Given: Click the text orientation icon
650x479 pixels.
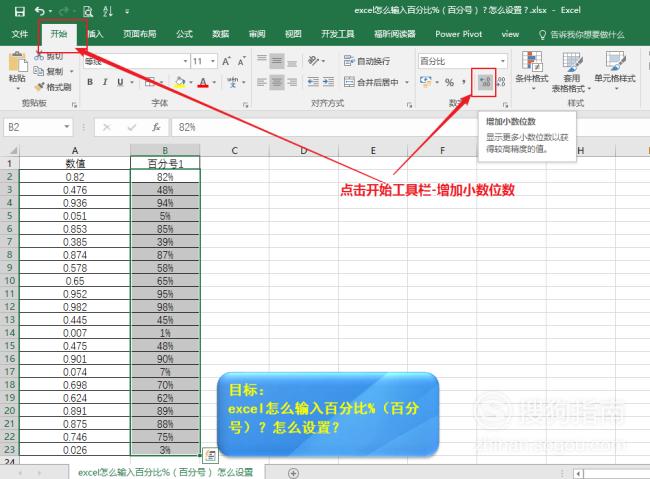Looking at the screenshot, I should tap(313, 61).
